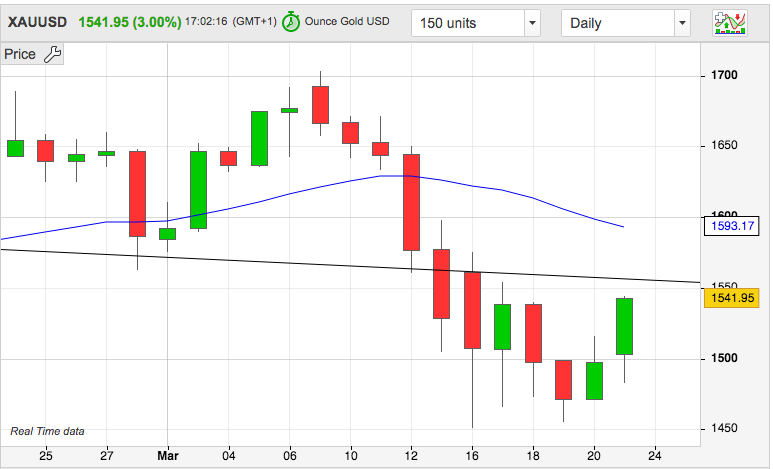
Task: Click the 06 date axis label
Action: tap(290, 456)
